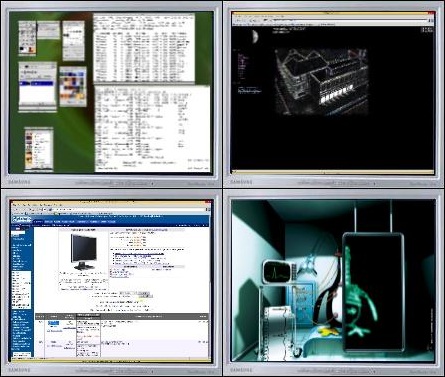Click the GIMP toolbox foreground/background color swatch
Screen dimensions: 445x377
pos(22,50)
